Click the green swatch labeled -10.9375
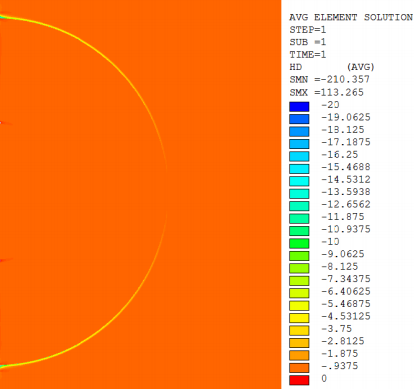Viewport: 414px width, 389px height. (299, 231)
